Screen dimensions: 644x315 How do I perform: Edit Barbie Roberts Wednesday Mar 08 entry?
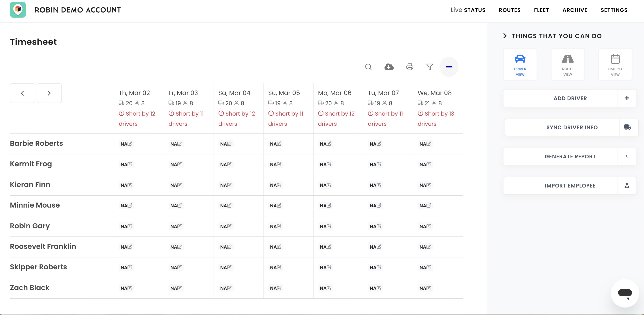(428, 144)
